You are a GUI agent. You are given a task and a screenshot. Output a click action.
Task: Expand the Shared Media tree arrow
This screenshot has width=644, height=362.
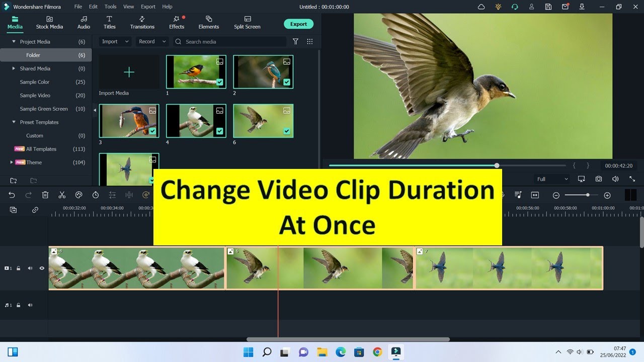[14, 68]
